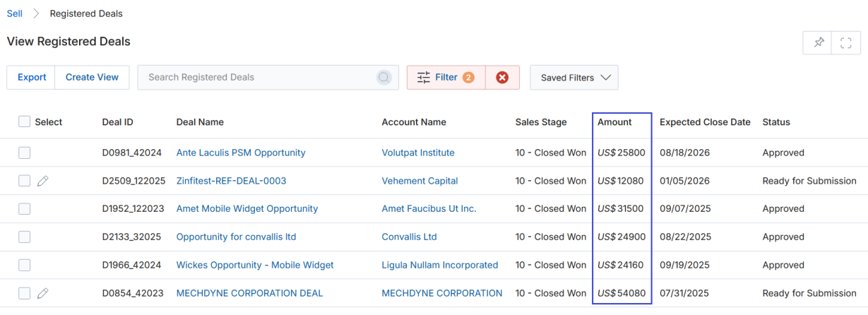The height and width of the screenshot is (315, 868).
Task: Sort by Deal ID column header
Action: pos(118,122)
